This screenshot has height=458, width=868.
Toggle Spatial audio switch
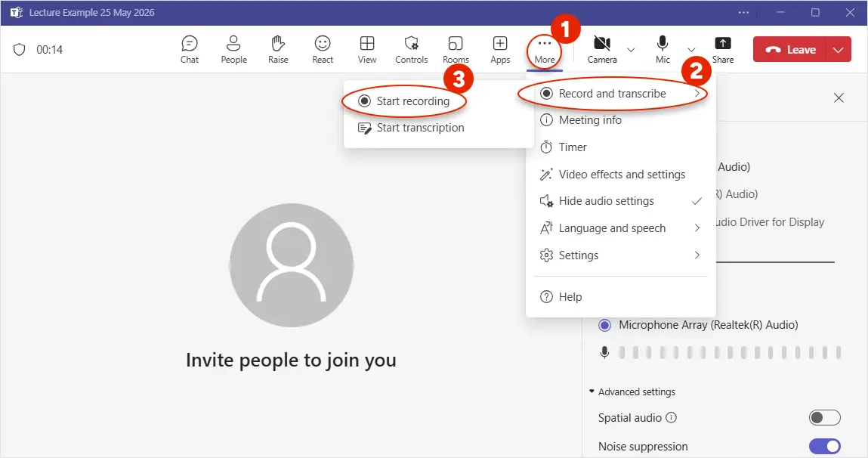tap(825, 418)
